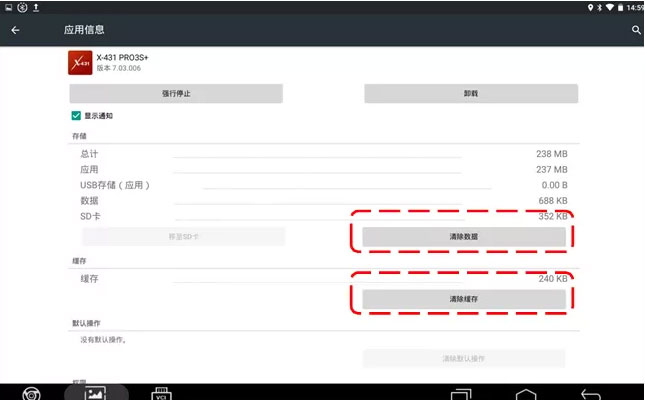645x401 pixels.
Task: Click the 应用信息 page title
Action: coord(84,30)
